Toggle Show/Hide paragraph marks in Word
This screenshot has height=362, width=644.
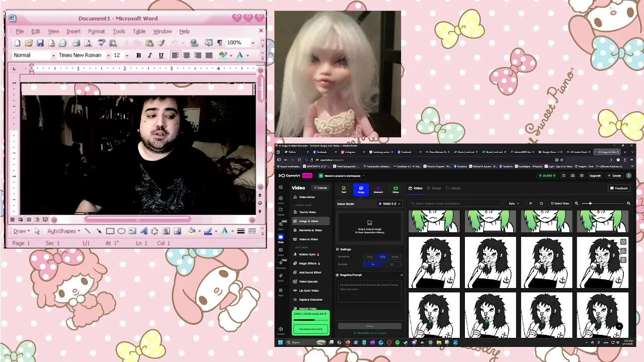pos(219,43)
